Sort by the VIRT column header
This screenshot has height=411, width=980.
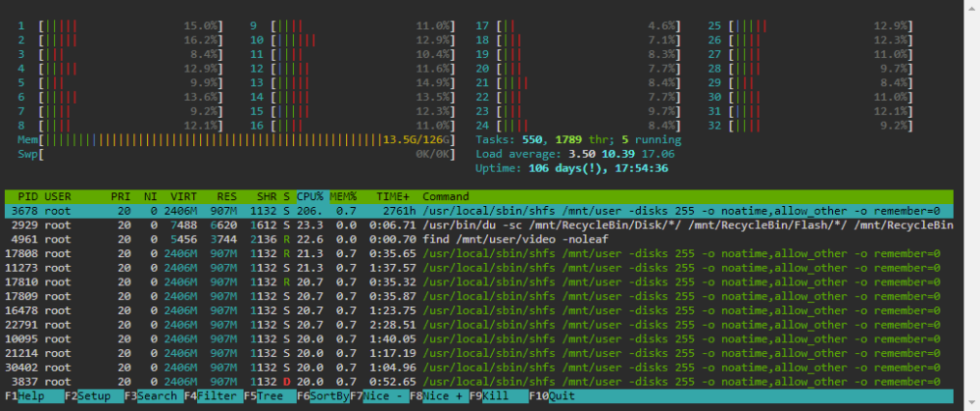click(x=184, y=196)
